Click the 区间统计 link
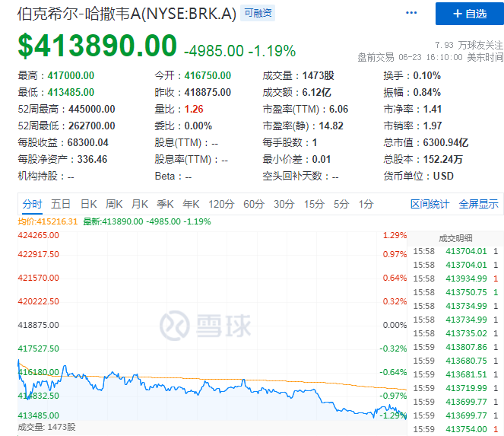Image resolution: width=504 pixels, height=436 pixels. tap(430, 204)
